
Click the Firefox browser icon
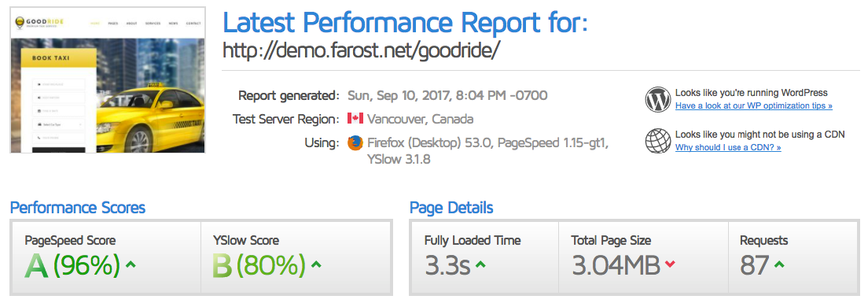pyautogui.click(x=355, y=143)
